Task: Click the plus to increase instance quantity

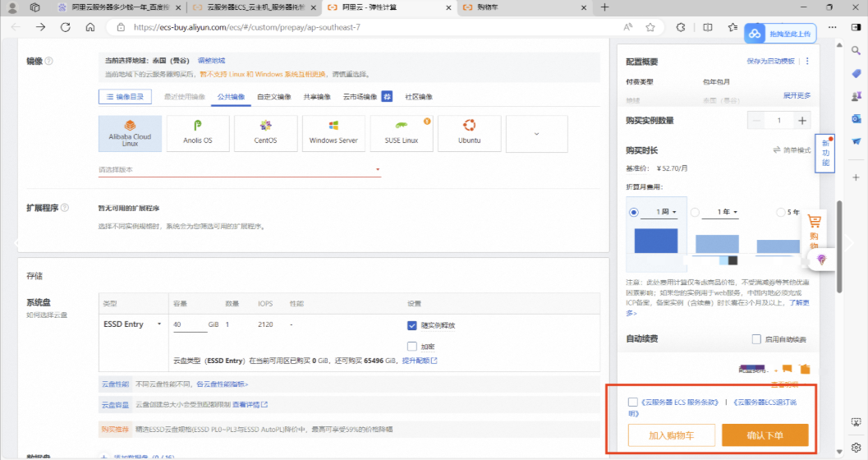Action: pos(802,121)
